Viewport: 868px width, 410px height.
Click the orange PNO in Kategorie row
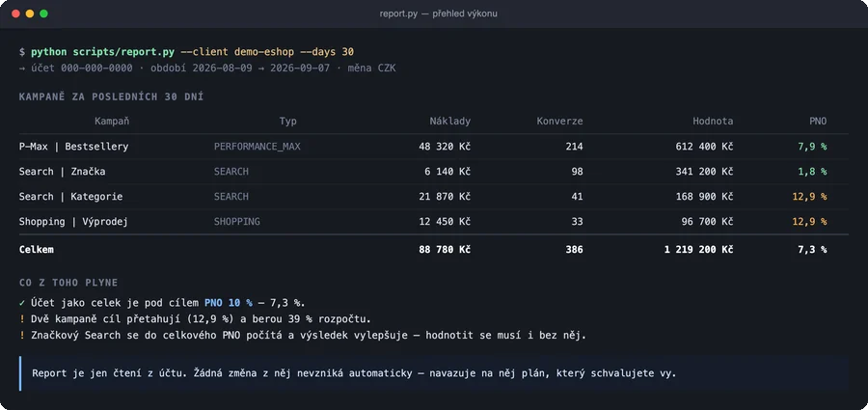point(810,196)
